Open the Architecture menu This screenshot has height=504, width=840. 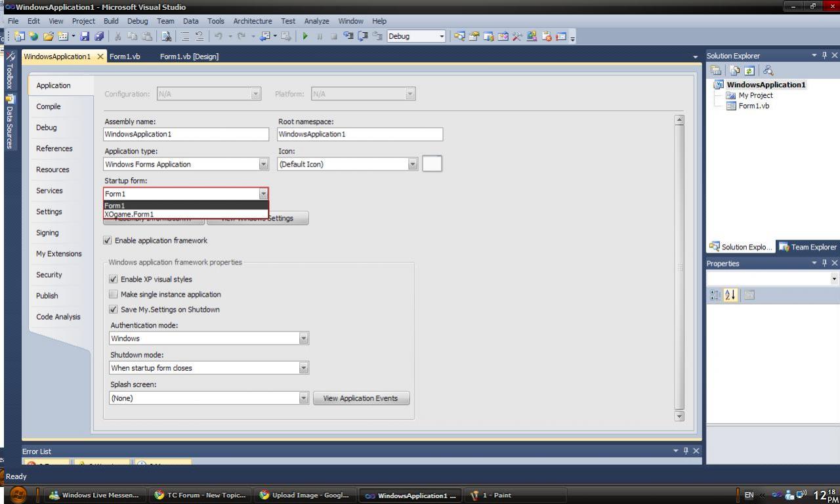pyautogui.click(x=252, y=21)
